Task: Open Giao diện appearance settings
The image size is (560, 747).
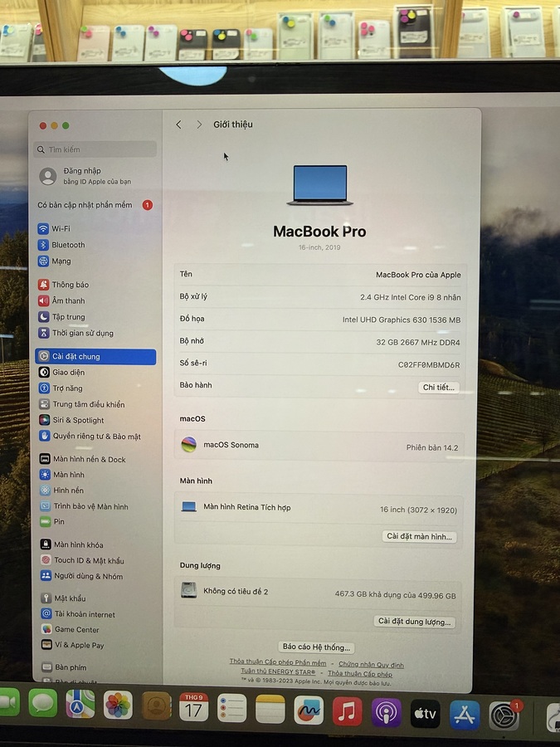Action: tap(62, 372)
